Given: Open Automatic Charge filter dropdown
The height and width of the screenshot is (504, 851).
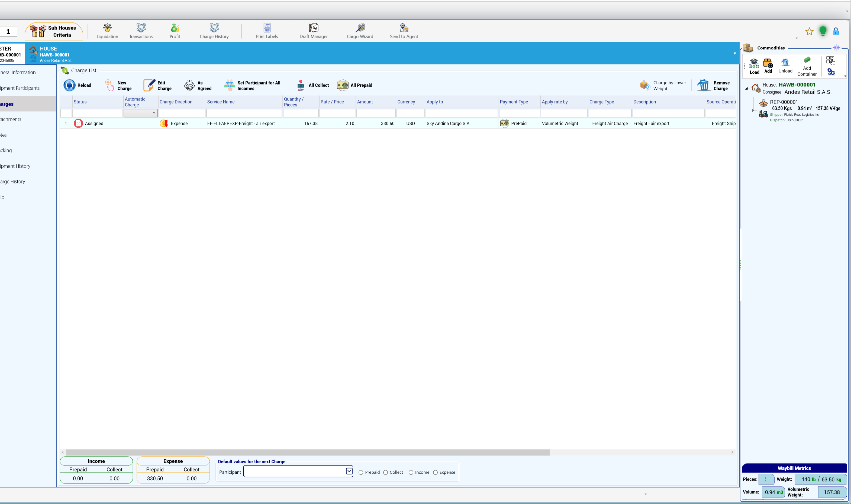Looking at the screenshot, I should 154,113.
